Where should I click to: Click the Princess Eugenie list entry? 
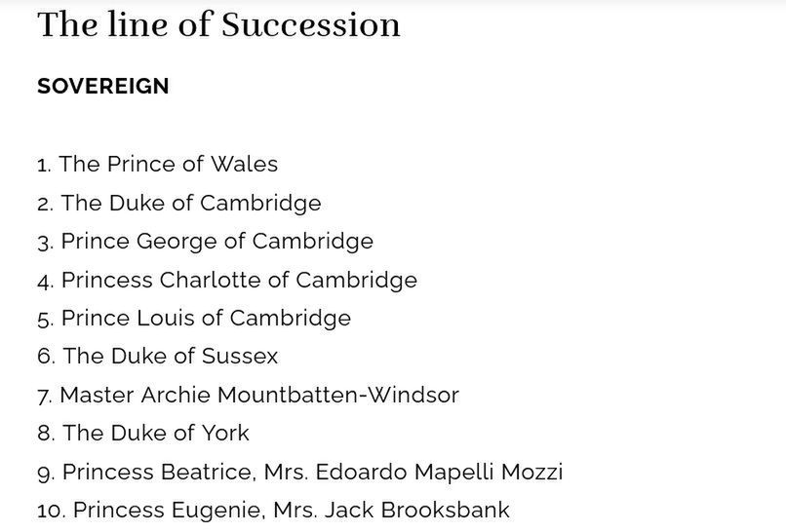[x=273, y=511]
